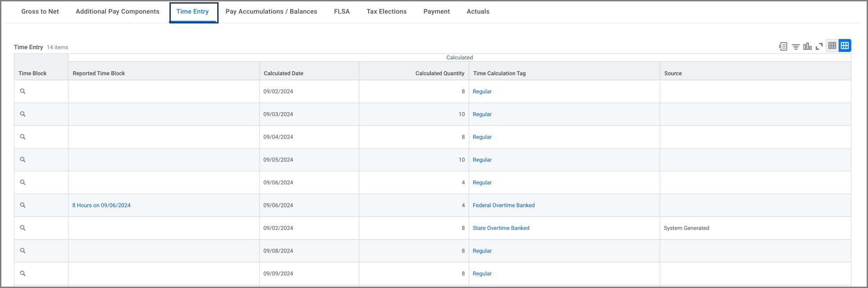This screenshot has width=868, height=288.
Task: View time block details for 09/08/2024 row
Action: 23,251
